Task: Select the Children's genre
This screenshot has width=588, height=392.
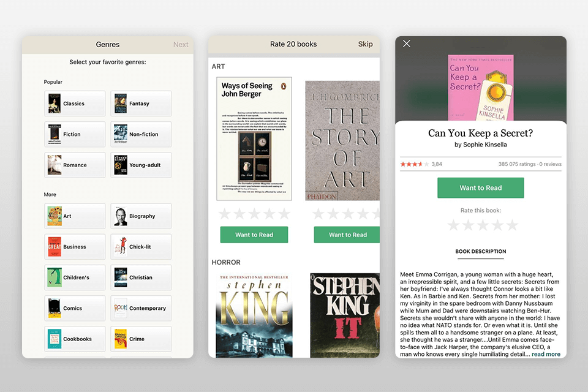Action: [74, 277]
